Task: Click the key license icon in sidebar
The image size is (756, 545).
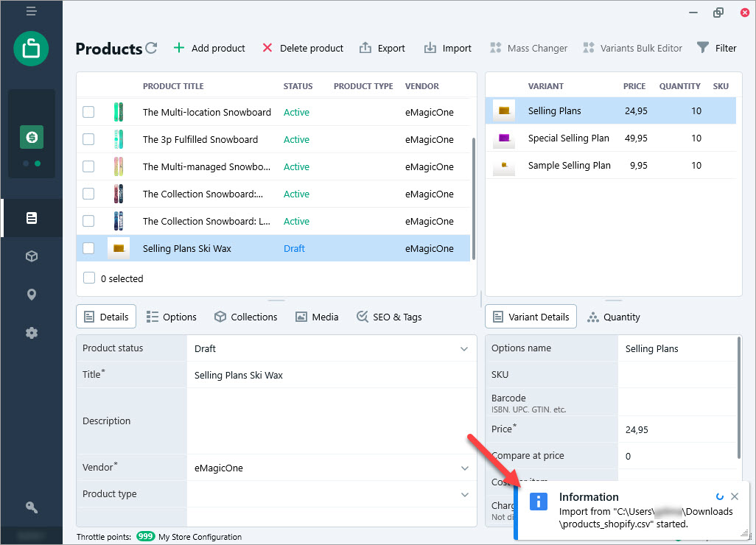Action: tap(32, 507)
